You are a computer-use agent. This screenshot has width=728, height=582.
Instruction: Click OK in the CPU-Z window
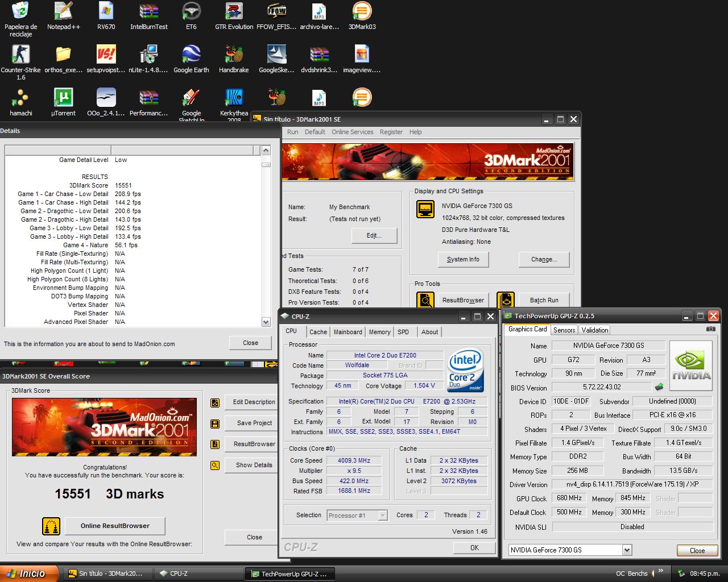tap(474, 548)
